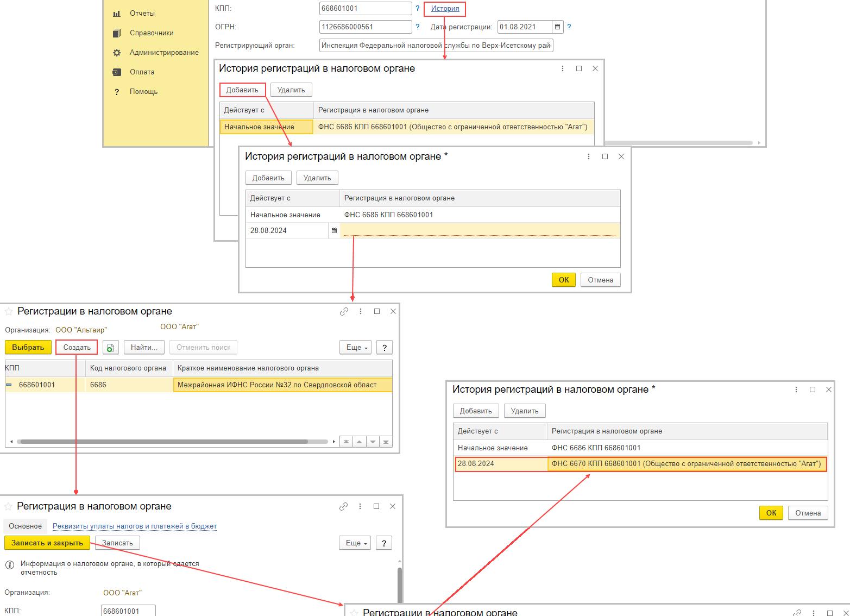Image resolution: width=850 pixels, height=616 pixels.
Task: Click the help mark after Дата регистрации
Action: point(569,27)
